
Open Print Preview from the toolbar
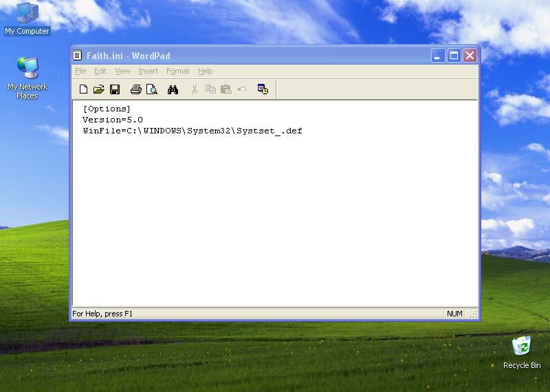click(152, 89)
